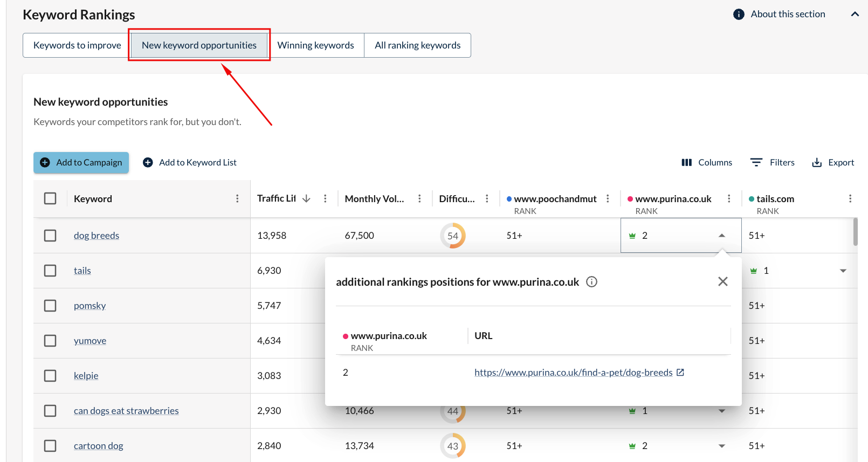Image resolution: width=868 pixels, height=462 pixels.
Task: Open the Columns selector icon
Action: [686, 162]
